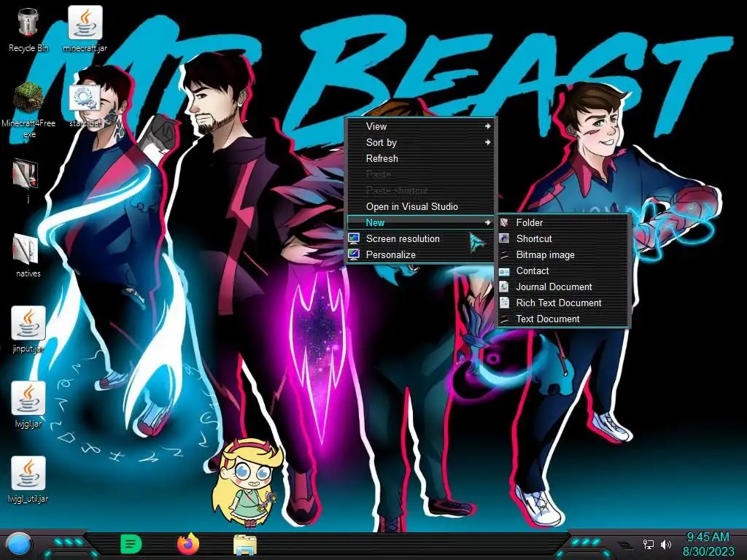
Task: Create a new Bitmap image
Action: coord(564,254)
